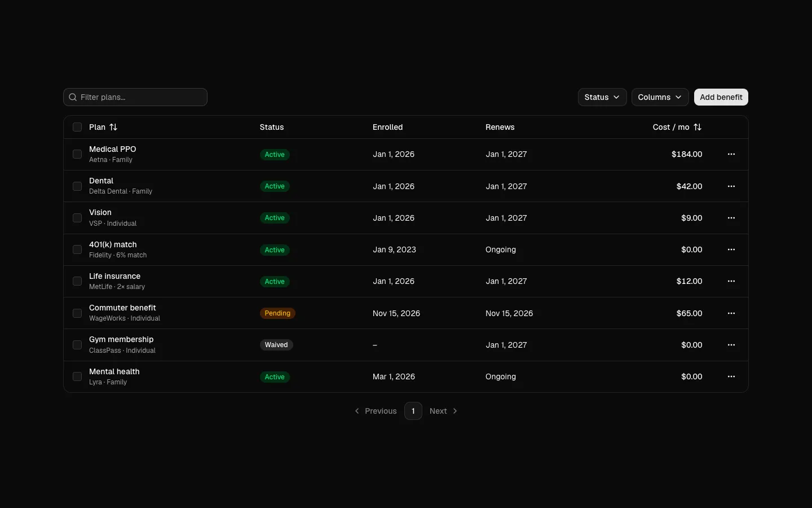812x508 pixels.
Task: Open the ellipsis menu for Commuter benefit
Action: pyautogui.click(x=731, y=313)
